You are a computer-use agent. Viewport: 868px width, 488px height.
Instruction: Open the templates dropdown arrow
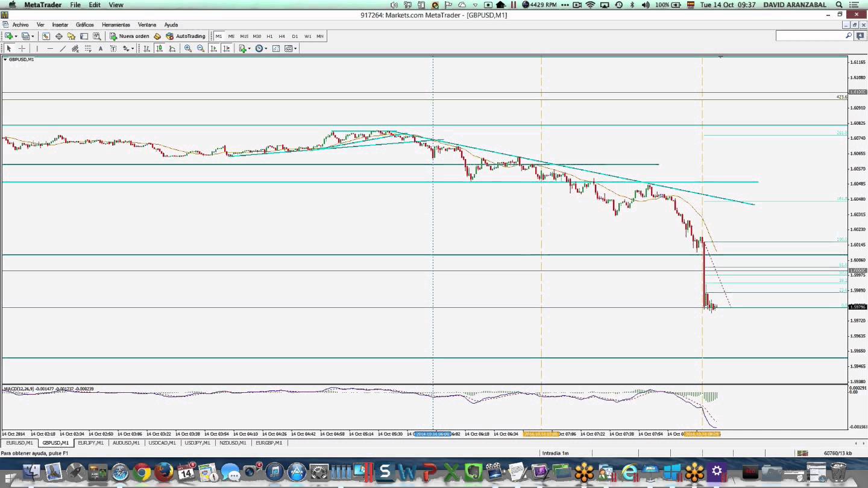coord(295,49)
